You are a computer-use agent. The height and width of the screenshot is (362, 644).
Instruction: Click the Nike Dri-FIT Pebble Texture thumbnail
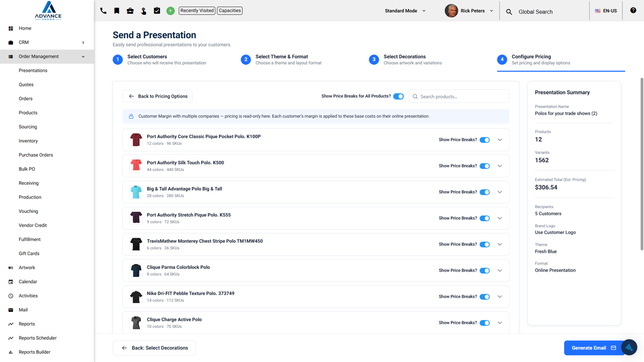136,297
